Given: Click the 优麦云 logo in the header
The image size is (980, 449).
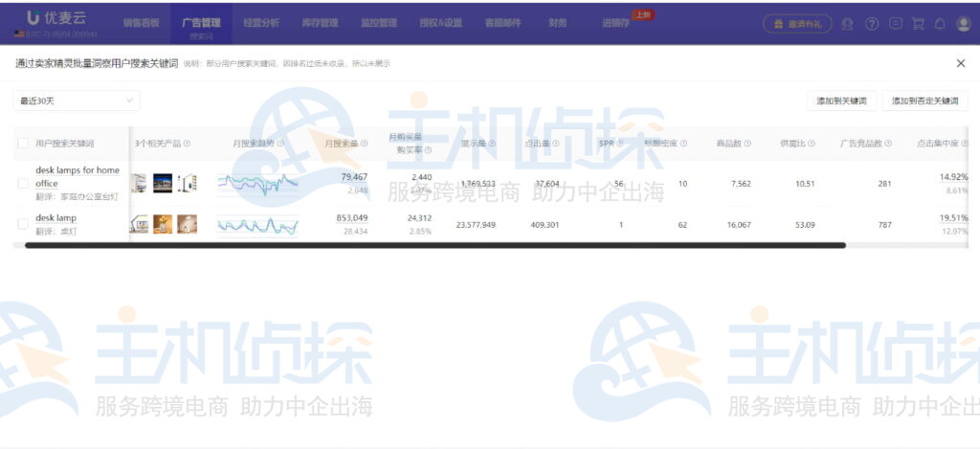Looking at the screenshot, I should tap(56, 19).
